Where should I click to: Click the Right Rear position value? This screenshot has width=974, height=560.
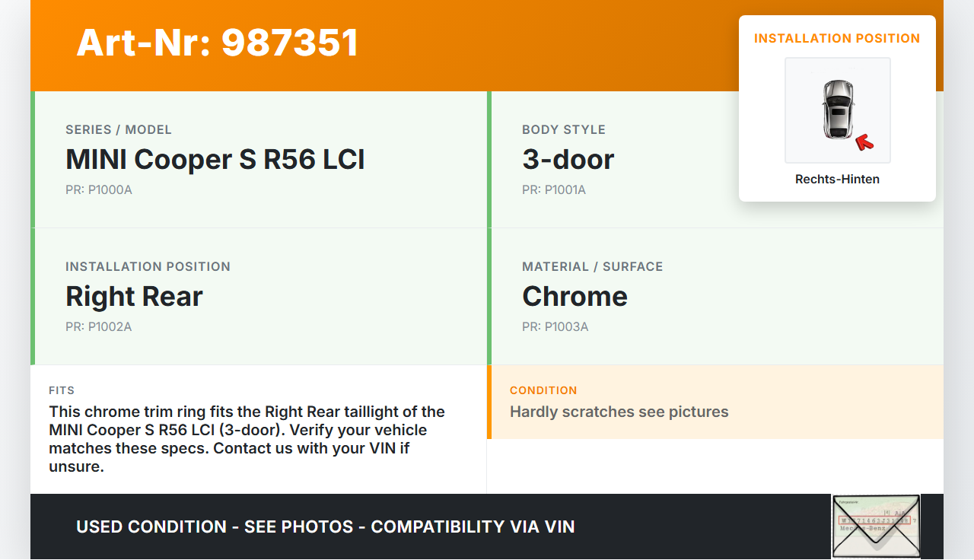(134, 296)
